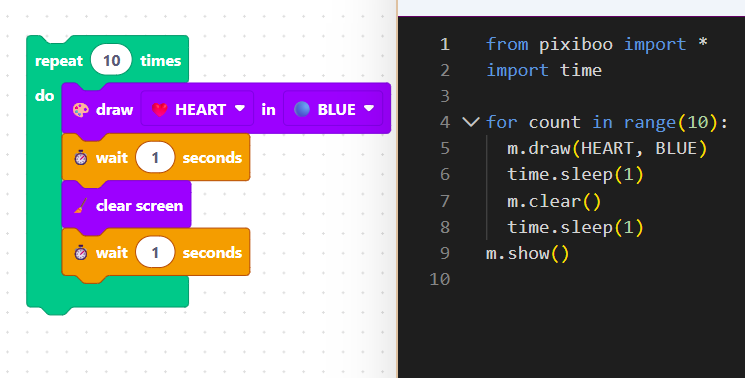Collapse the for loop at line 4
Image resolution: width=745 pixels, height=378 pixels.
[x=471, y=123]
